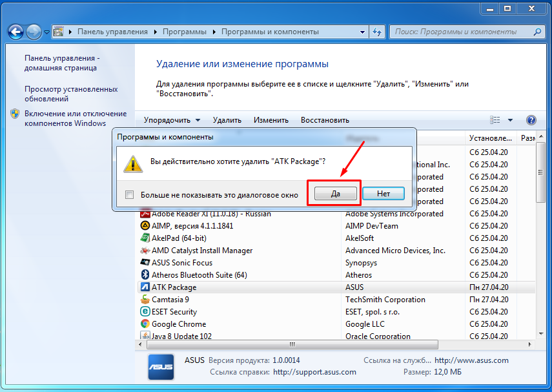Select "Camtasia 9" program name
Image resolution: width=552 pixels, height=392 pixels.
(170, 300)
